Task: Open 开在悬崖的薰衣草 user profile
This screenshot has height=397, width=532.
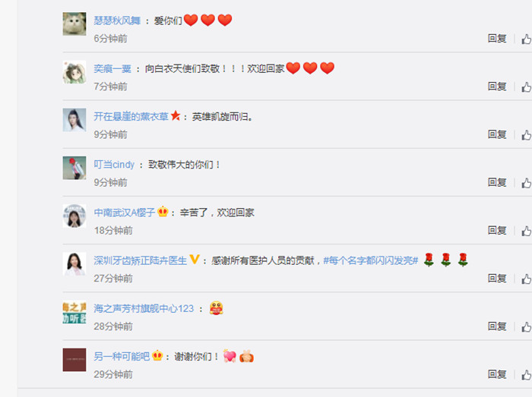Action: (131, 117)
